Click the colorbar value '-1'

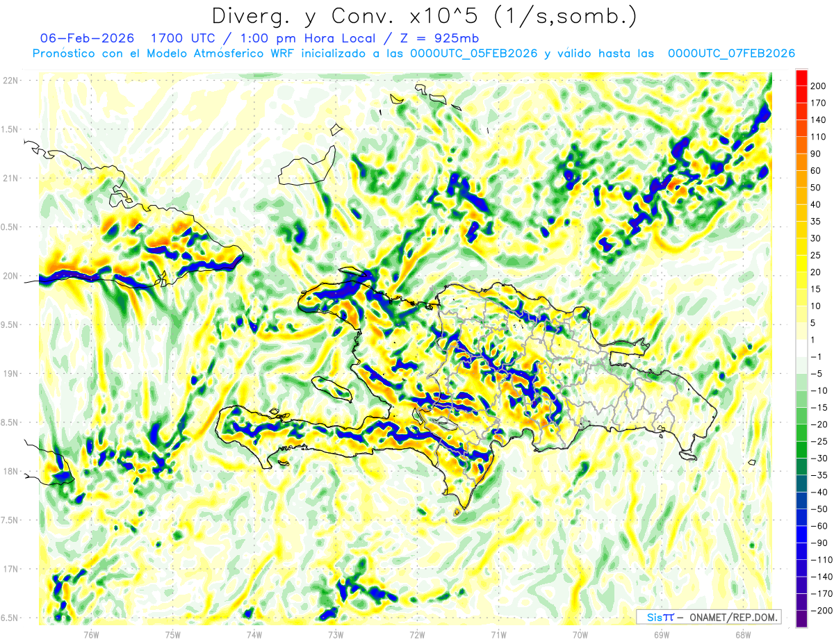point(816,357)
